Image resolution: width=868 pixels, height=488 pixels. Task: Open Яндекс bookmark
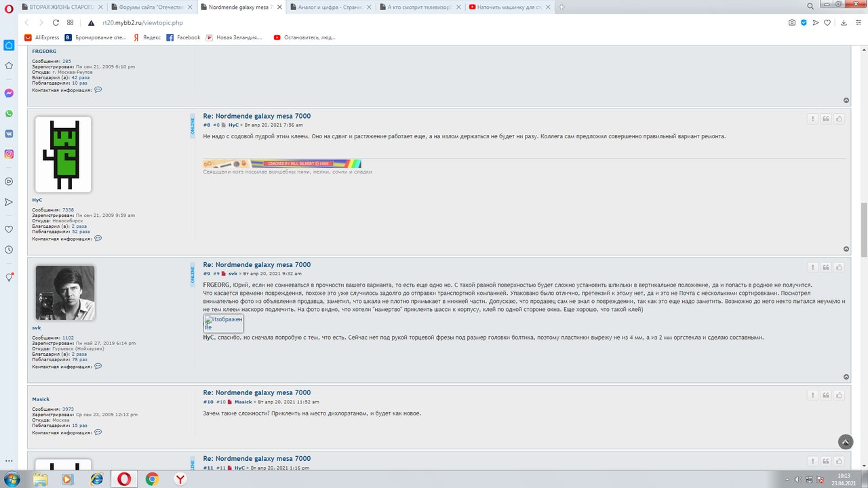(x=146, y=37)
